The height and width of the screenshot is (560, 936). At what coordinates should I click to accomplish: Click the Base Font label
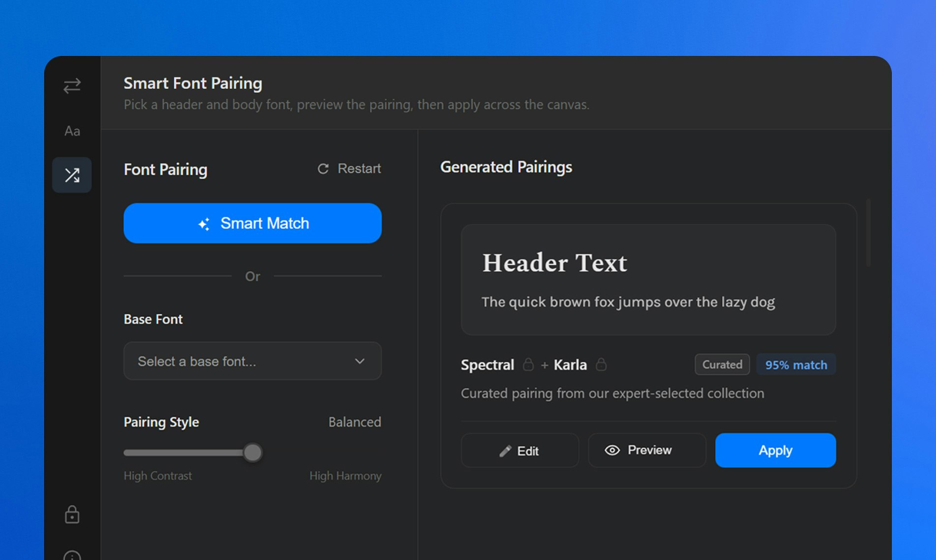[153, 319]
